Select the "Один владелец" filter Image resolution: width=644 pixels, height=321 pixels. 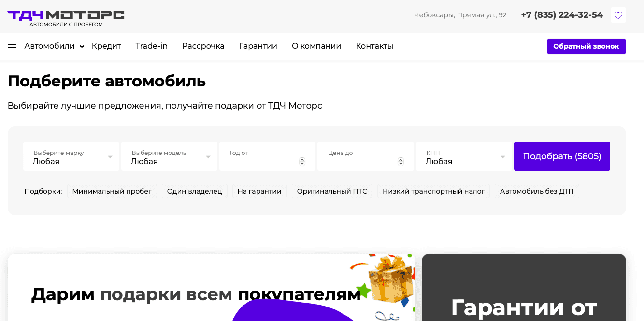pyautogui.click(x=194, y=191)
